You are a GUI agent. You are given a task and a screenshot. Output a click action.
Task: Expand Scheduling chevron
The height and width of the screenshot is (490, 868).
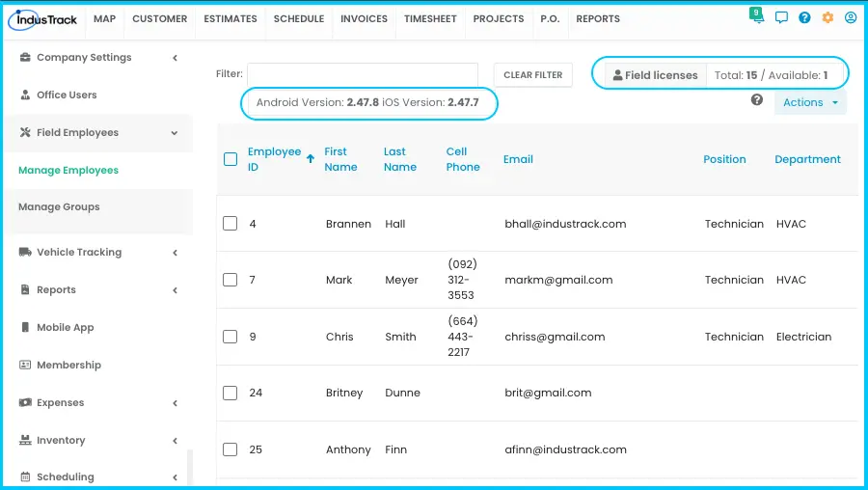click(x=175, y=477)
